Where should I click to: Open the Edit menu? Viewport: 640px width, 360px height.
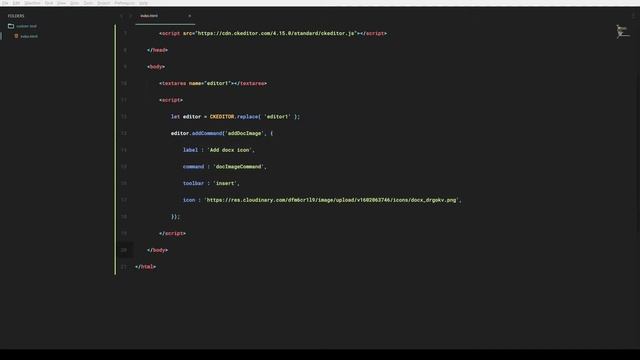pos(16,3)
